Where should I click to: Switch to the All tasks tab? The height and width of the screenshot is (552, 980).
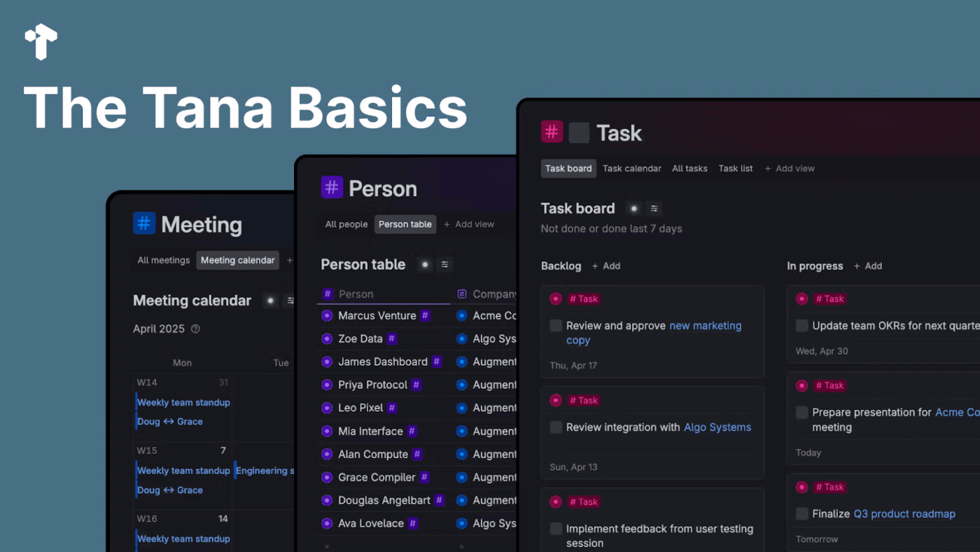tap(689, 168)
